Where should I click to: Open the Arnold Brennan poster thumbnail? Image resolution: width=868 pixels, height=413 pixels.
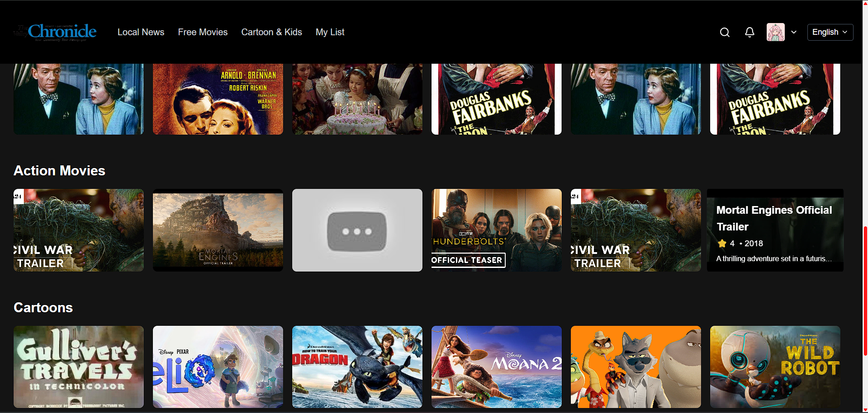click(218, 99)
